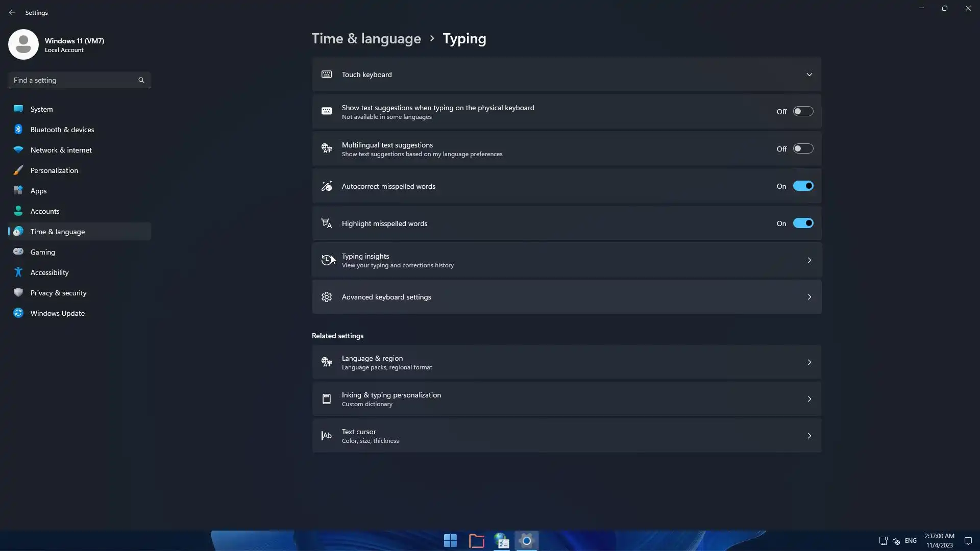Click the Time & language breadcrumb link
This screenshot has height=551, width=980.
click(366, 39)
